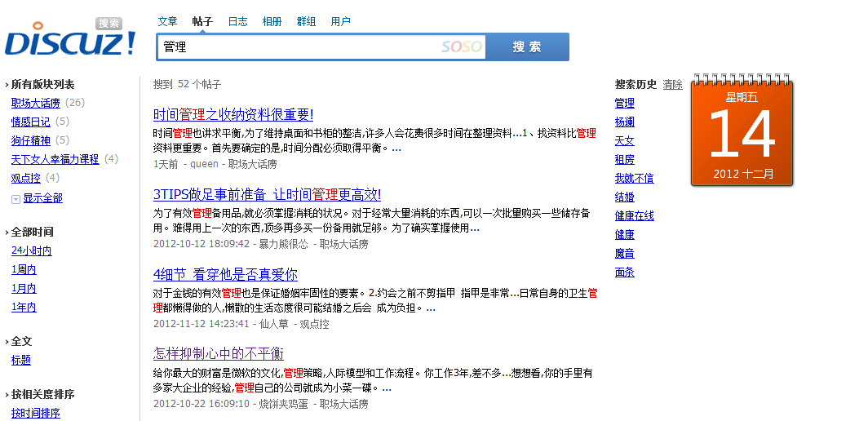Click author queen in the first result
The image size is (868, 421).
(x=204, y=164)
